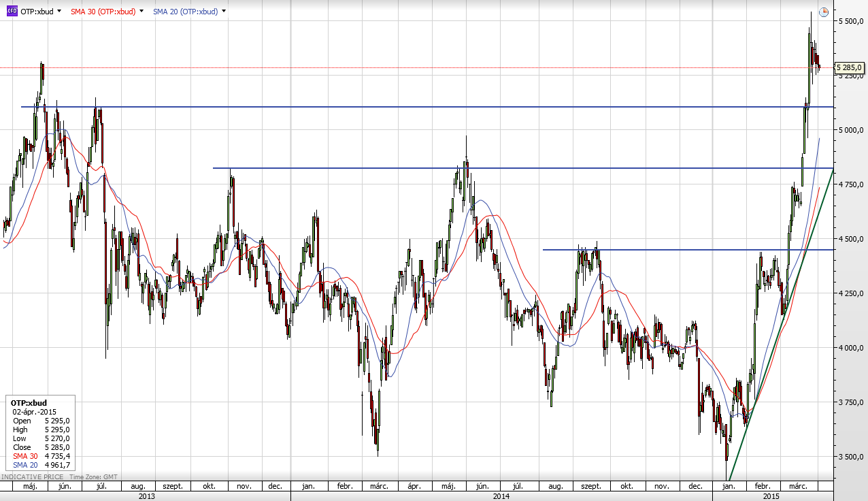Click the clock icon at chart top
The image size is (868, 501).
824,12
